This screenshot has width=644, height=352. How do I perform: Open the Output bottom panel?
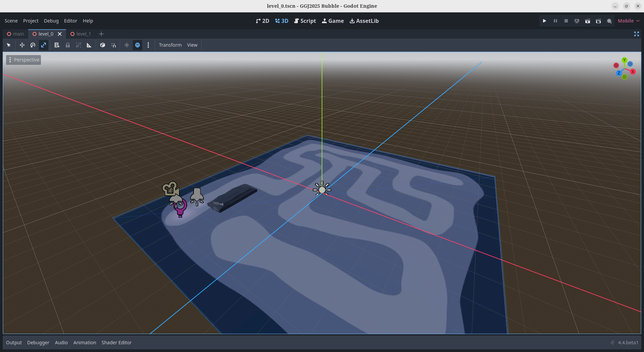14,343
